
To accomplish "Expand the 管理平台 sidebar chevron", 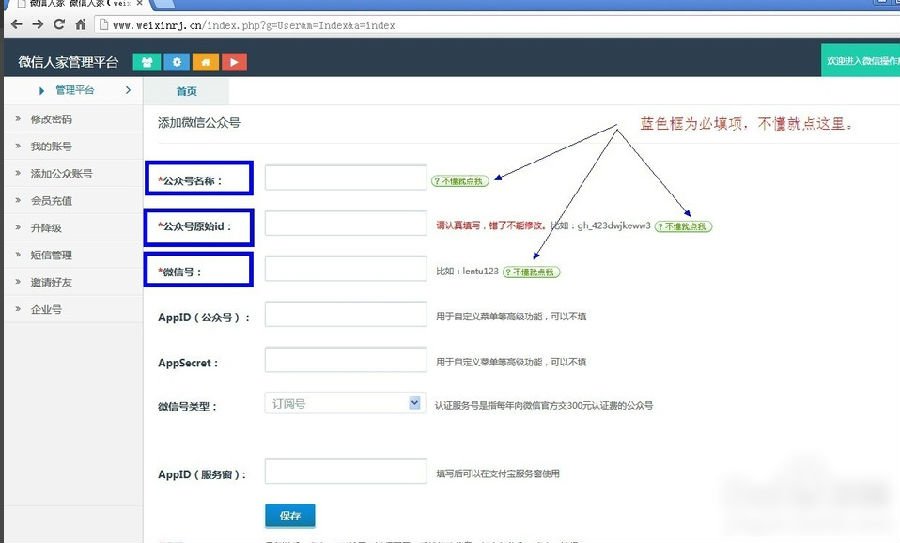I will (128, 90).
